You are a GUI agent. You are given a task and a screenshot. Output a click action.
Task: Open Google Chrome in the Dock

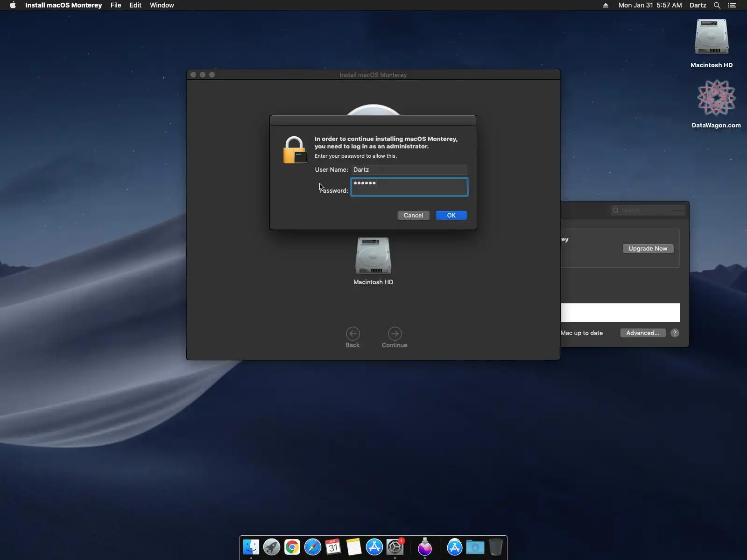coord(292,547)
